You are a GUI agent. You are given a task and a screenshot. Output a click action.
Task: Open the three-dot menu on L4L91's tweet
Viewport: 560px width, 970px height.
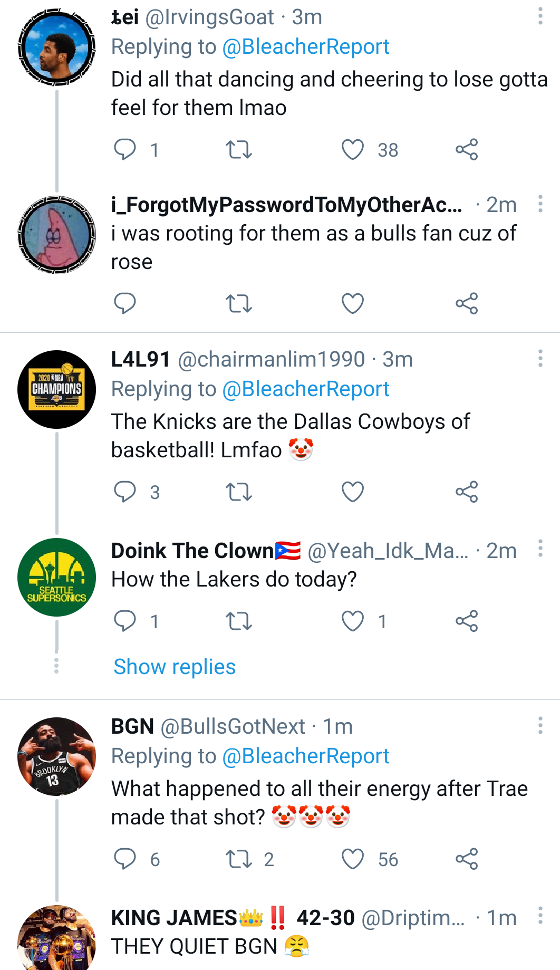(x=540, y=359)
